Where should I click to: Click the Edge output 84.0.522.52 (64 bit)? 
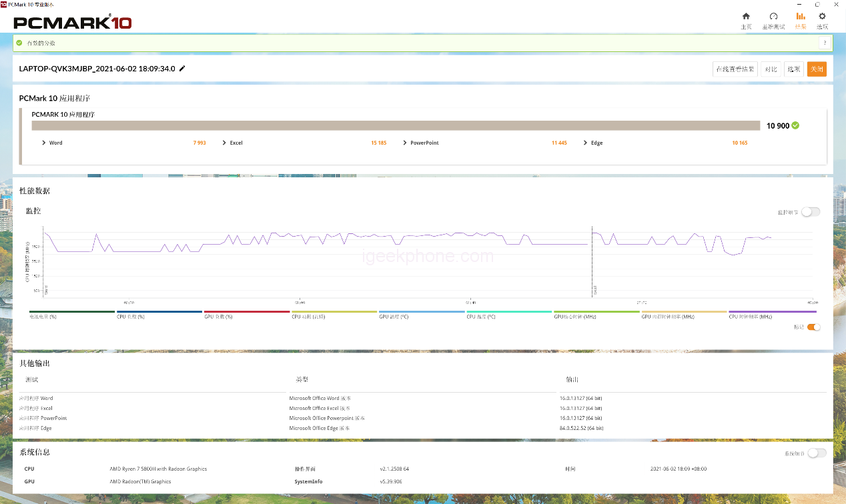(582, 428)
